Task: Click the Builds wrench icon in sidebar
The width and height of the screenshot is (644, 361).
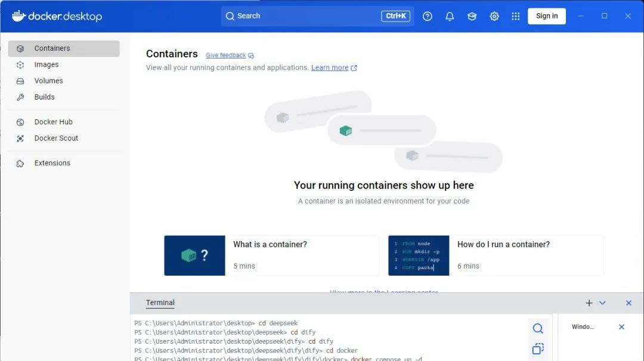Action: (20, 97)
